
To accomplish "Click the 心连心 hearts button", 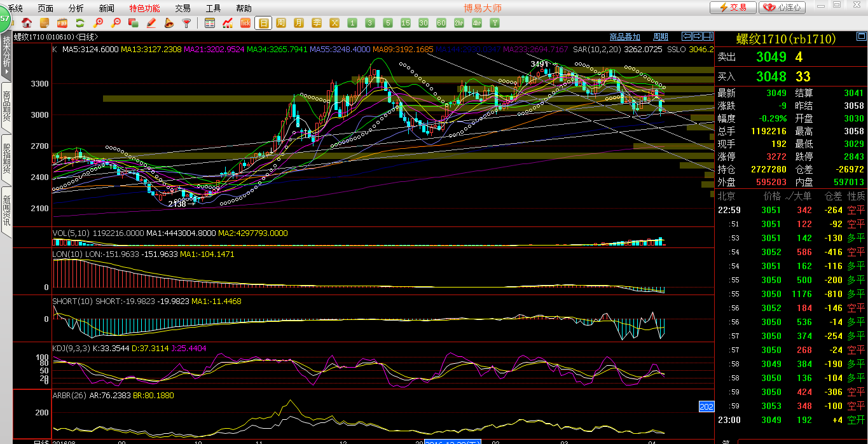I will click(x=783, y=8).
